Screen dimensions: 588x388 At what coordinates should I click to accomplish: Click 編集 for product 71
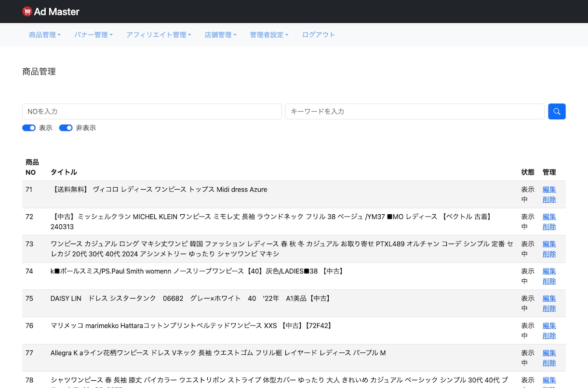tap(549, 190)
